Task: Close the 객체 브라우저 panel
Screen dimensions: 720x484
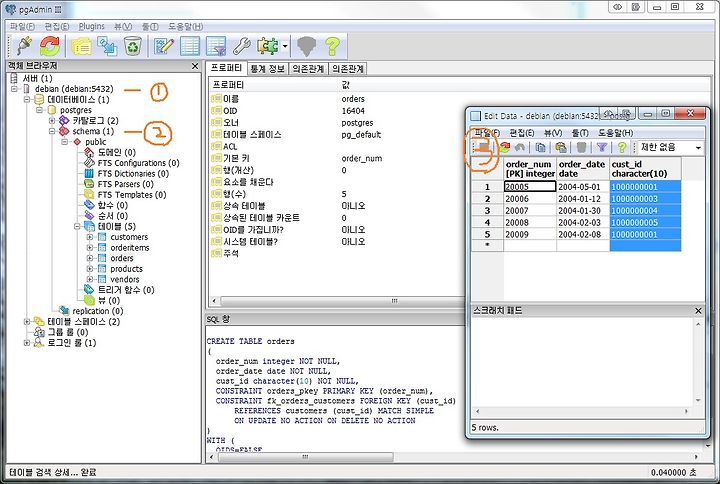Action: tap(195, 66)
